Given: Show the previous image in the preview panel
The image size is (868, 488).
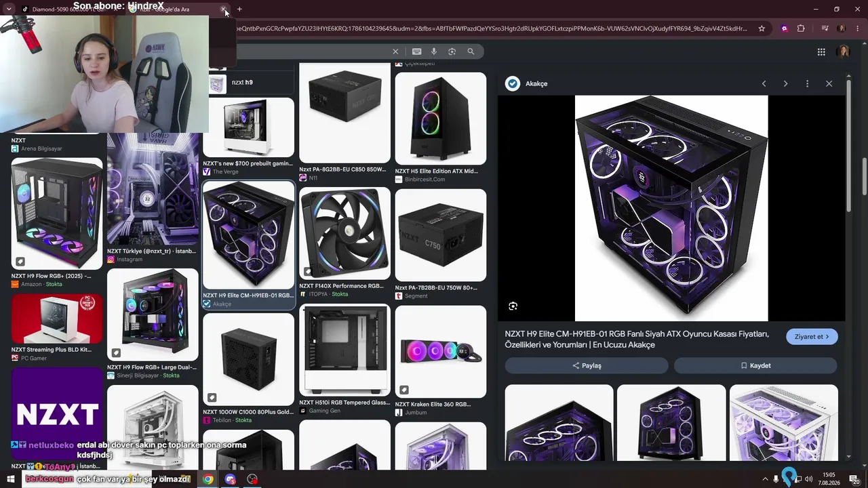Looking at the screenshot, I should click(x=764, y=83).
